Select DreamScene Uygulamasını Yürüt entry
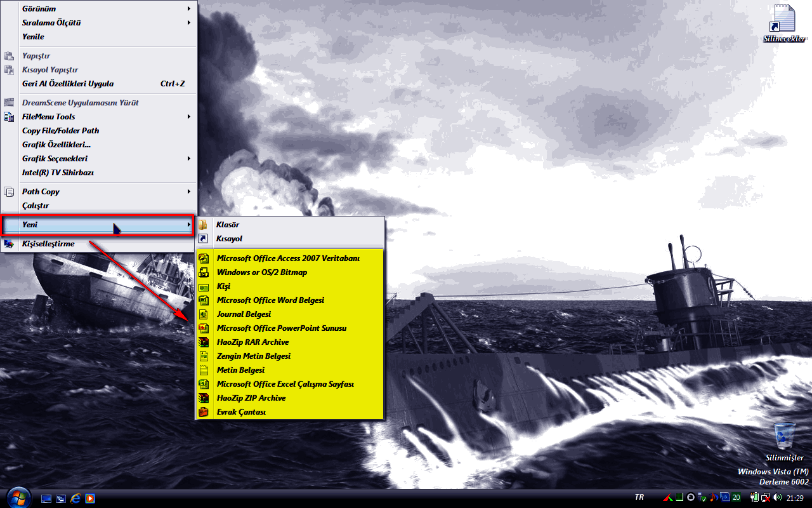This screenshot has height=508, width=812. pos(99,103)
